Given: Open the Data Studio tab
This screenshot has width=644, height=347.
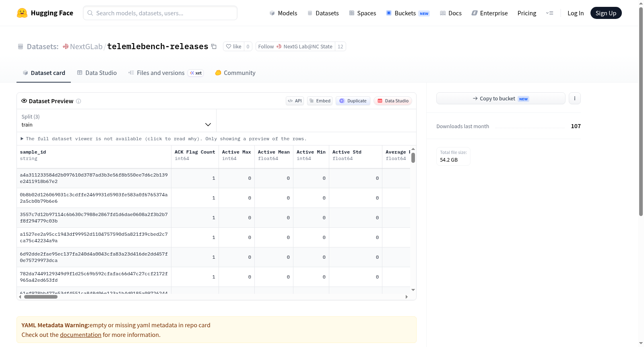Looking at the screenshot, I should pos(97,73).
